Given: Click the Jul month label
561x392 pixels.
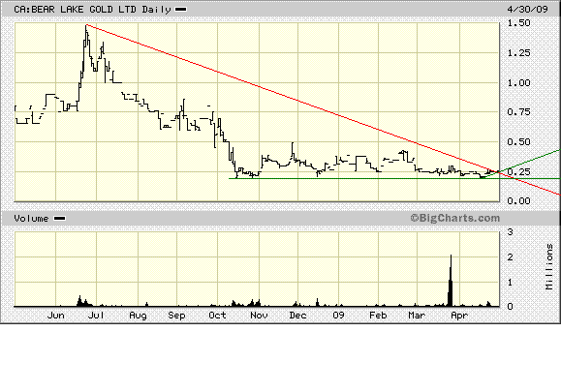Looking at the screenshot, I should point(96,316).
